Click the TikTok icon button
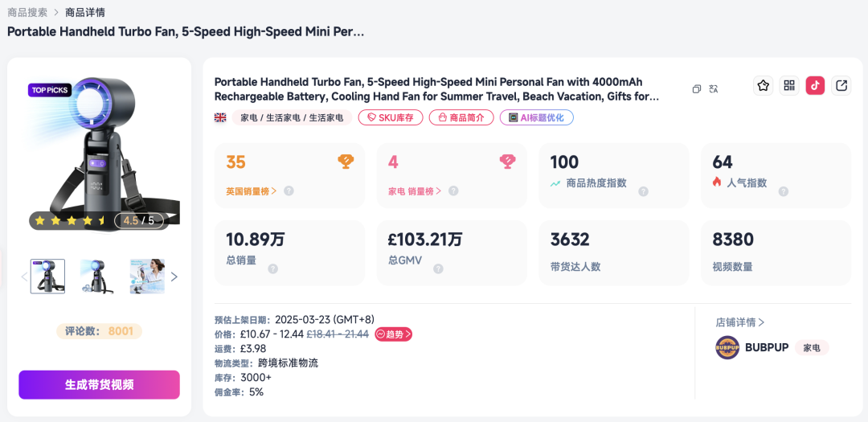 [x=816, y=85]
